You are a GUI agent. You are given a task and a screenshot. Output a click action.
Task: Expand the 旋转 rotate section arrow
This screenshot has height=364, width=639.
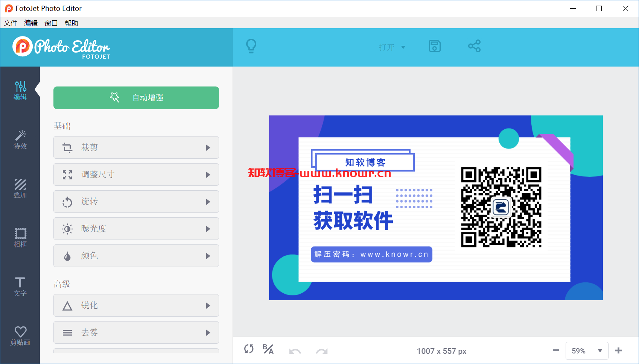point(208,202)
